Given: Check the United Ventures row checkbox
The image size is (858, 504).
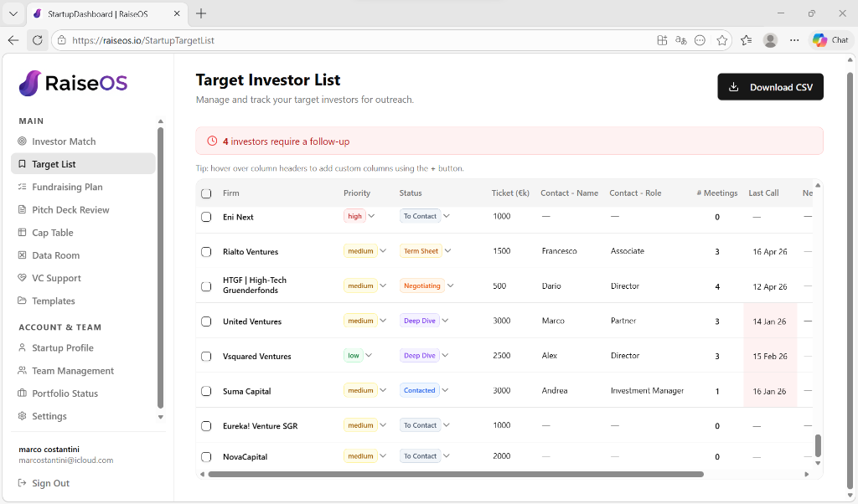Looking at the screenshot, I should [206, 321].
